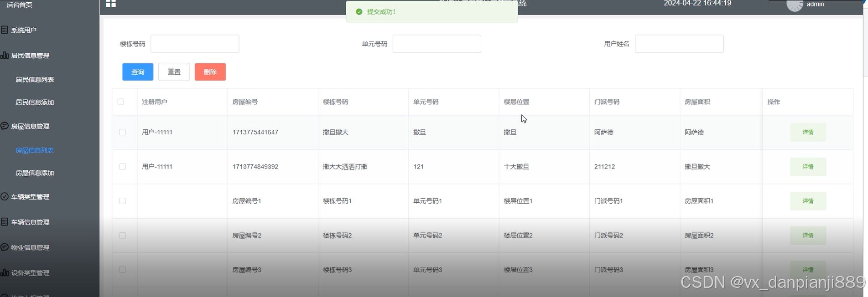Click the 楼层位置 column header

[x=516, y=102]
